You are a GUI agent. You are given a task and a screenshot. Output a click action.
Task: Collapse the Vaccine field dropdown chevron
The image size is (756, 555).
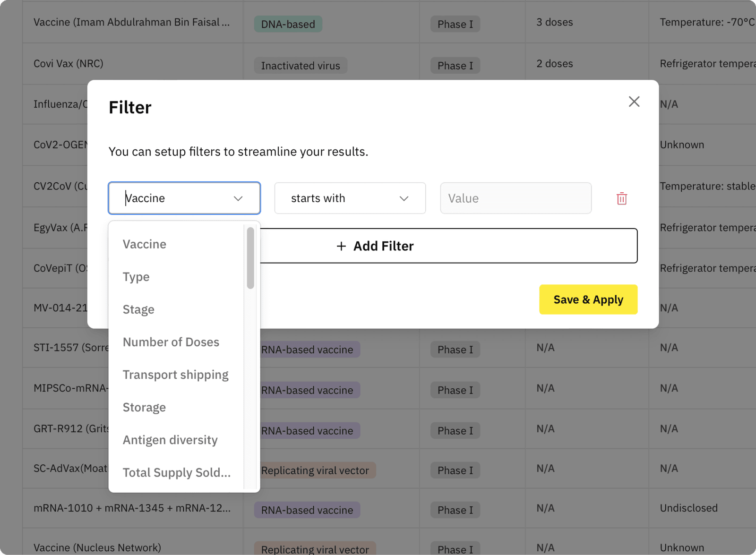tap(238, 198)
